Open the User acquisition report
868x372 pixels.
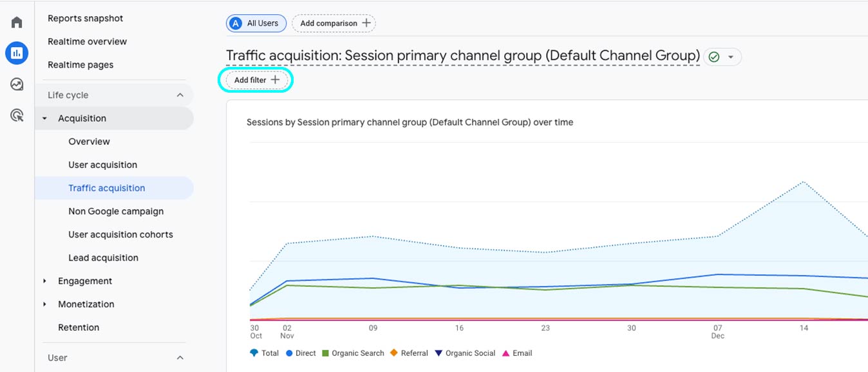(x=102, y=165)
